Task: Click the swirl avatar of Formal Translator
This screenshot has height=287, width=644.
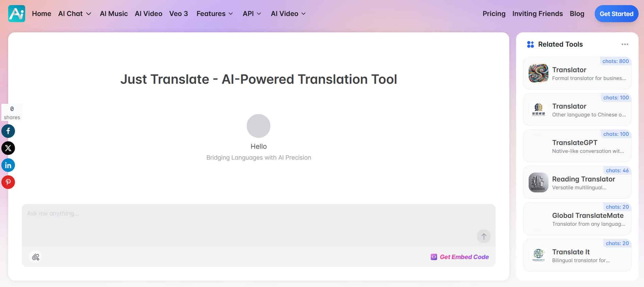Action: pos(538,73)
